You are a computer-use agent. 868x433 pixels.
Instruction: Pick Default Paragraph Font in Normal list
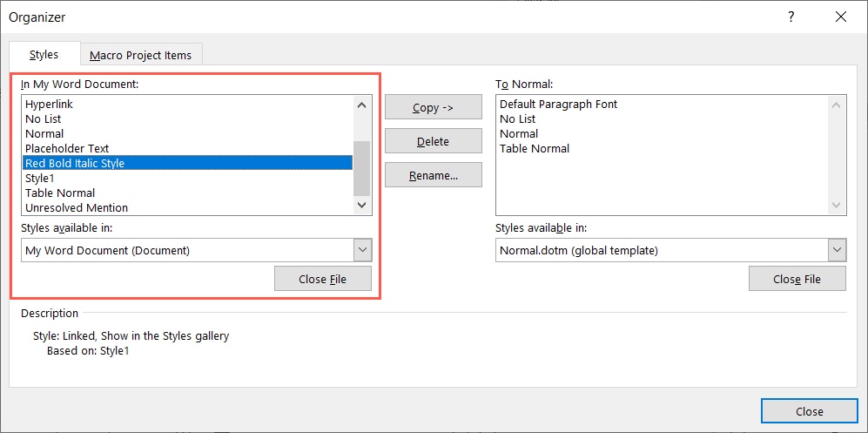point(558,105)
